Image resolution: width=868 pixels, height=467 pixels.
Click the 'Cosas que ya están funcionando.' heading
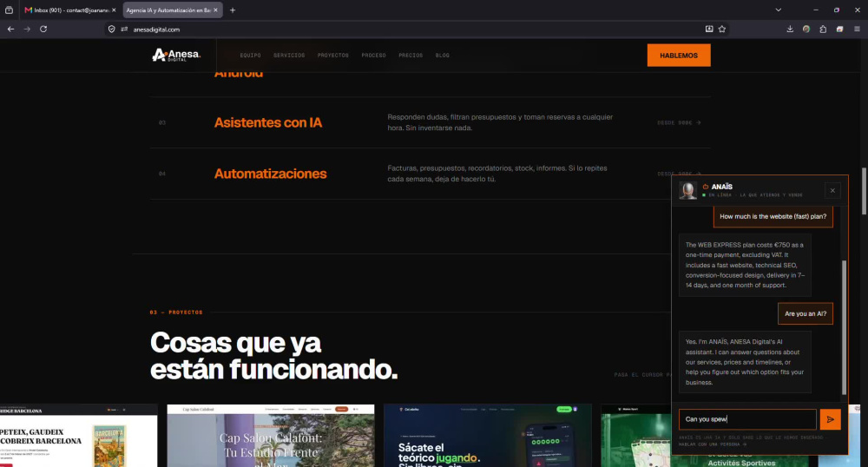[273, 356]
